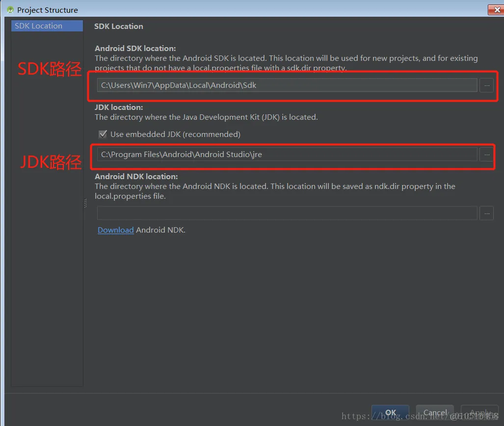Click the 'JDK location:' label

tap(119, 107)
